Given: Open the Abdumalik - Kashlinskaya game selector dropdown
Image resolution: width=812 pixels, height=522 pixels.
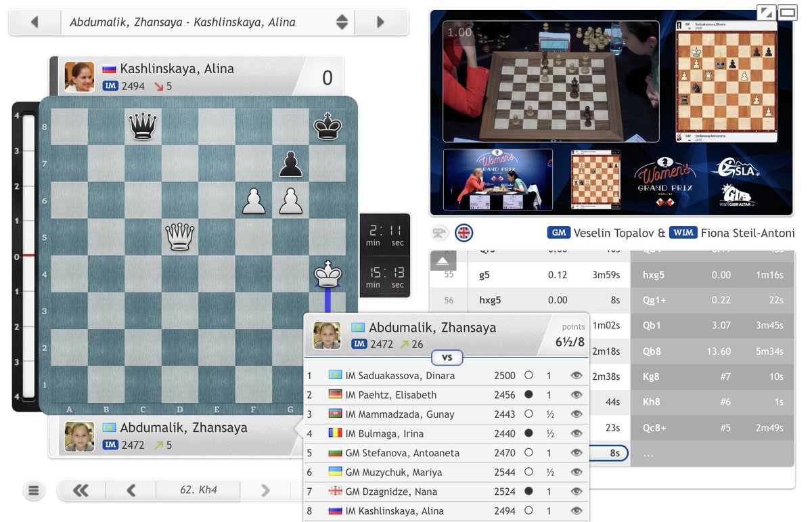Looking at the screenshot, I should coord(207,22).
